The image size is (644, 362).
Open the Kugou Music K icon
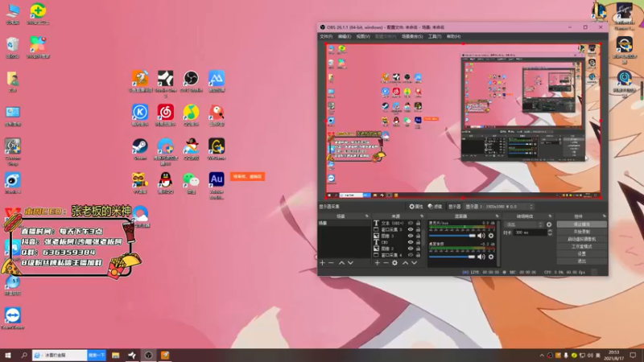click(x=139, y=115)
